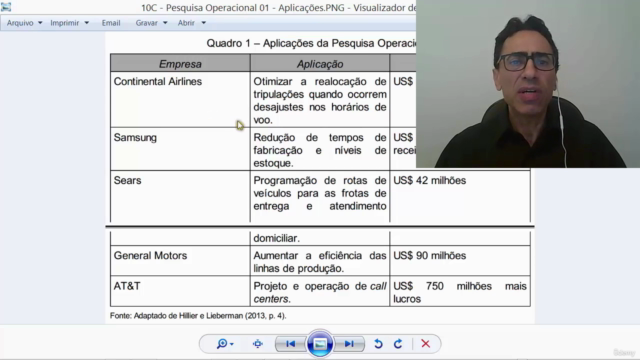Click the fit-to-window actual size icon
This screenshot has height=360, width=640.
click(x=258, y=344)
